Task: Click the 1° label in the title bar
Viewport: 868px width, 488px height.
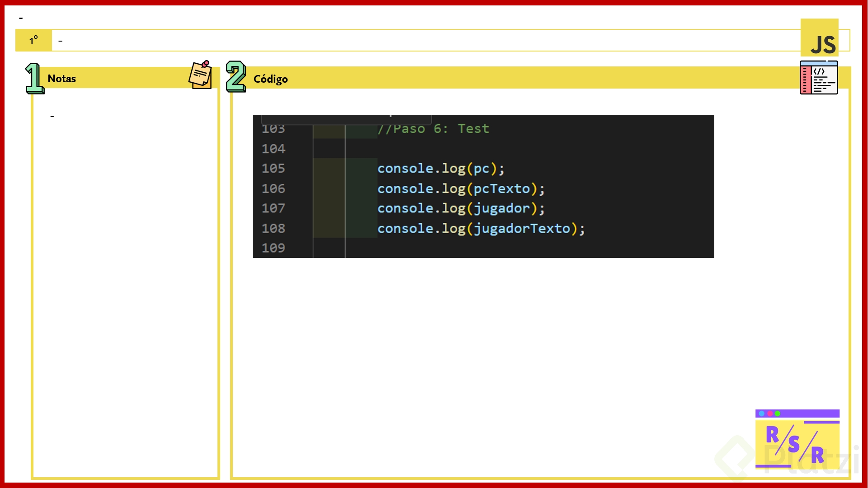Action: (33, 40)
